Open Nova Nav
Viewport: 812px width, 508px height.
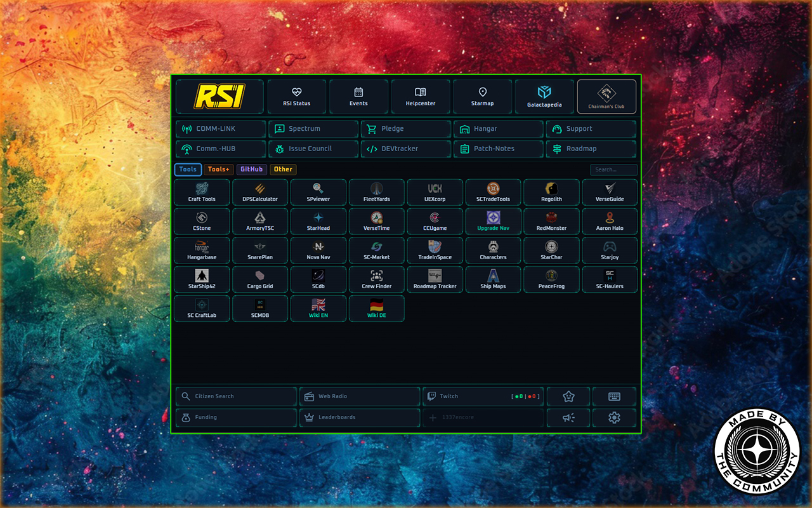click(318, 251)
